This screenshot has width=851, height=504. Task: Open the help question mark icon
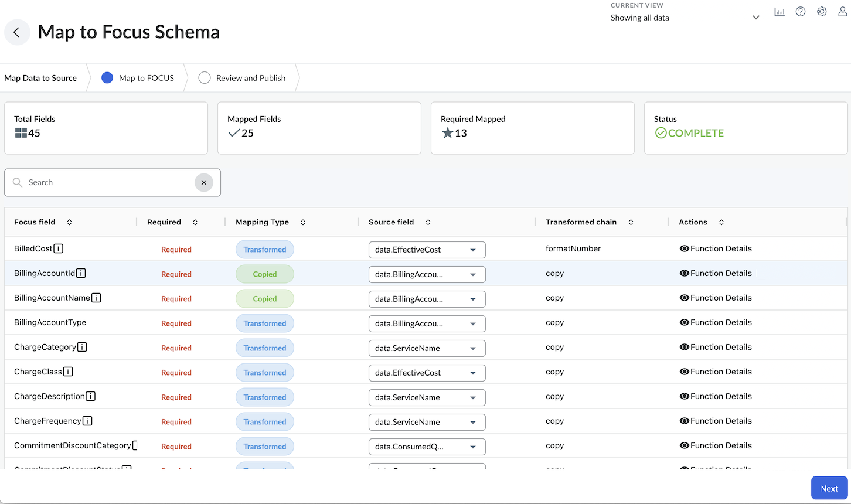800,12
